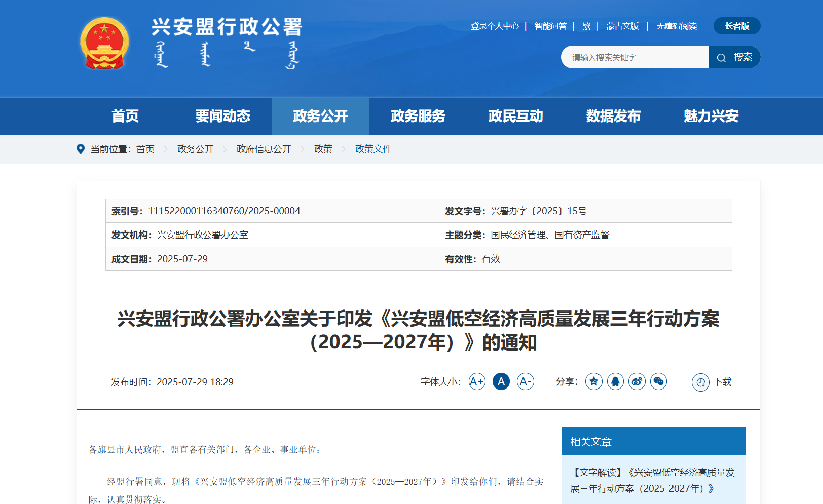Share article to QQ Zone (star icon)
Viewport: 823px width, 504px height.
[x=593, y=381]
